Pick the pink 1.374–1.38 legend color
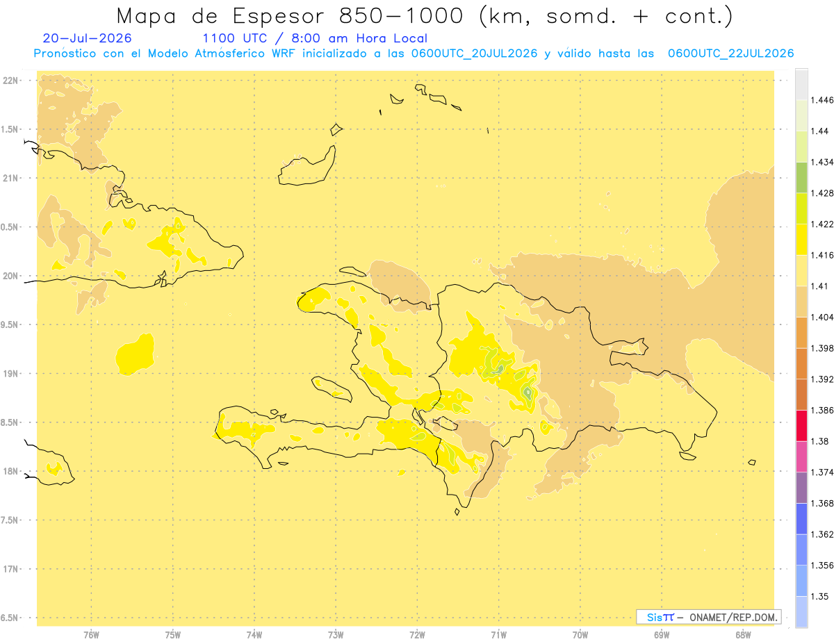Image resolution: width=834 pixels, height=644 pixels. (801, 456)
